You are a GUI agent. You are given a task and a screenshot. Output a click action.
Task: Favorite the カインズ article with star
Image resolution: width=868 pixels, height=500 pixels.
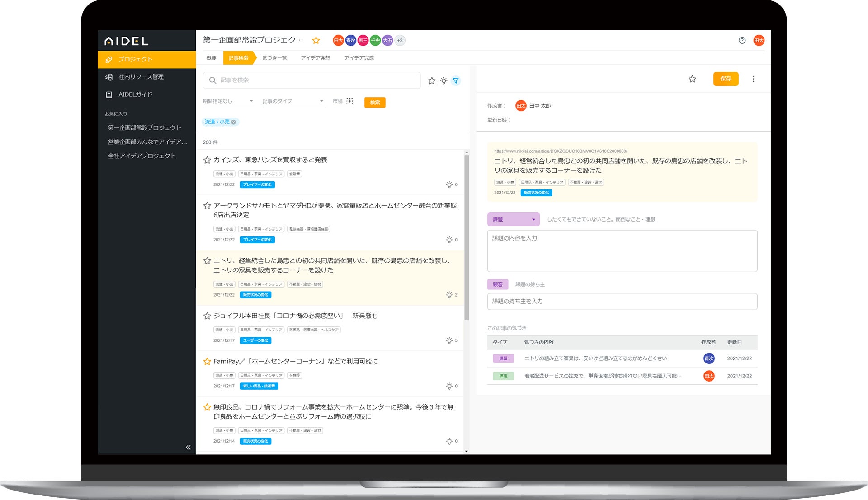coord(207,160)
